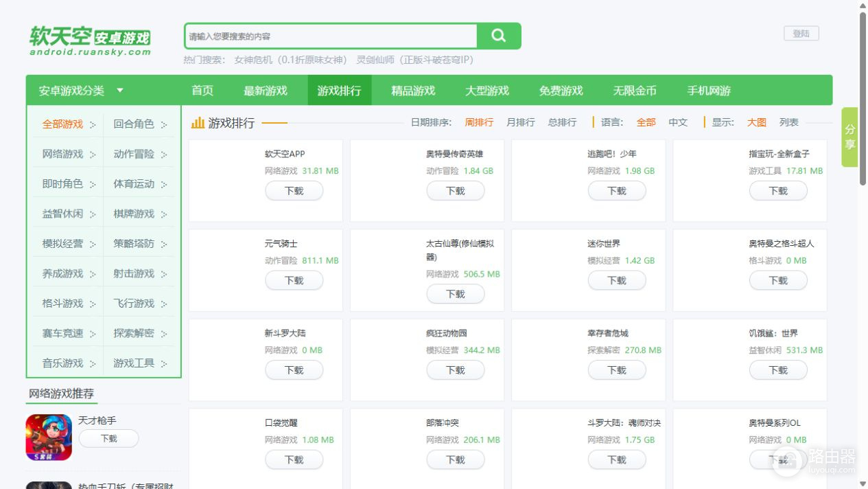Download 斗罗大陆：魂师对决
Viewport: 868px width, 489px height.
(x=617, y=459)
